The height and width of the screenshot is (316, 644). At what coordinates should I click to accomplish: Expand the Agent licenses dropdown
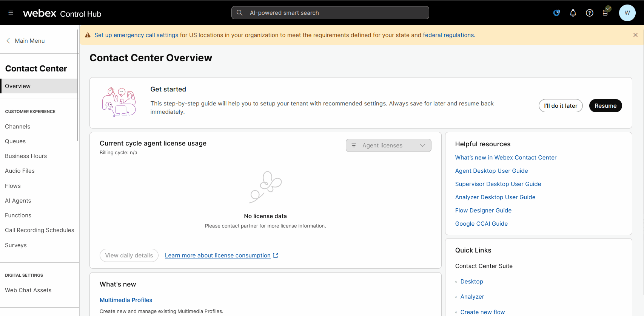coord(388,146)
